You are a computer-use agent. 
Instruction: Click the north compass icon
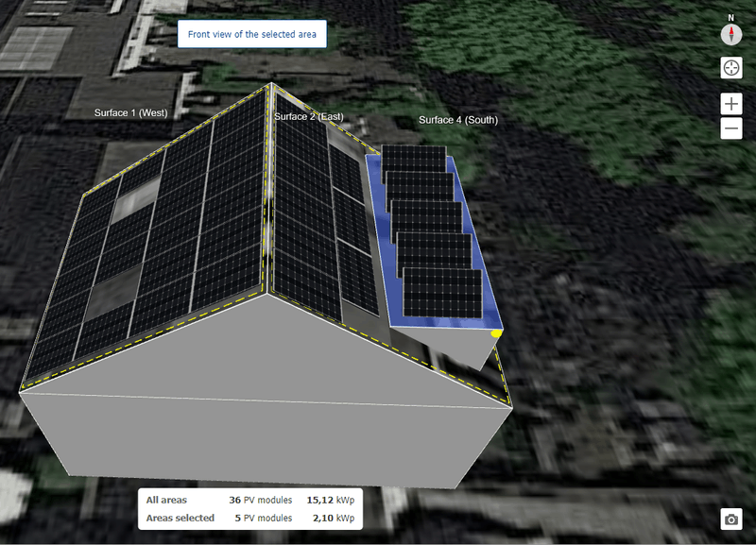(x=730, y=35)
